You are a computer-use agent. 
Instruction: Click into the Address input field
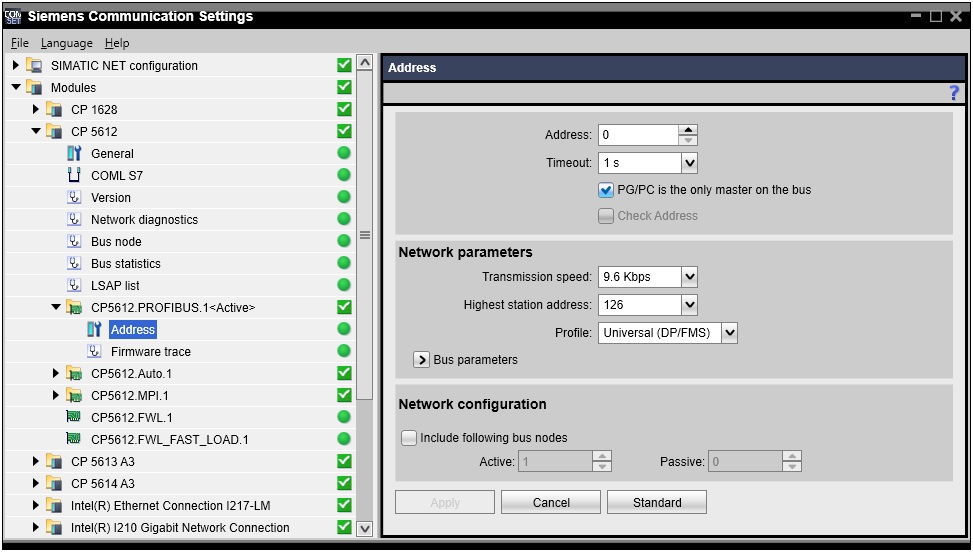click(639, 135)
